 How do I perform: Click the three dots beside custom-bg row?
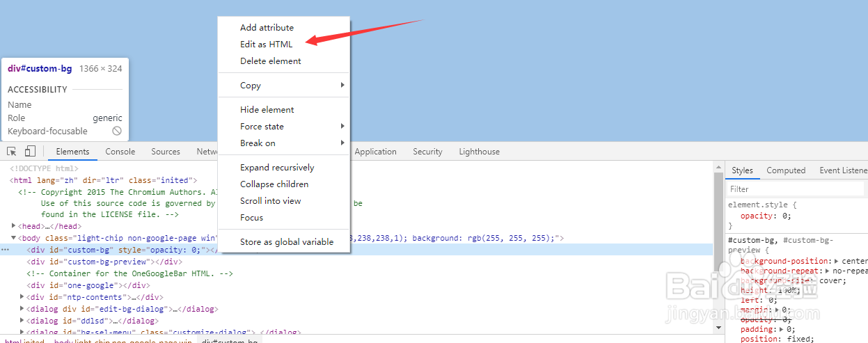point(5,250)
